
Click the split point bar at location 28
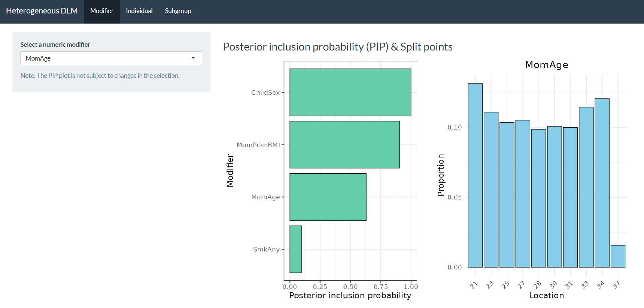point(538,198)
